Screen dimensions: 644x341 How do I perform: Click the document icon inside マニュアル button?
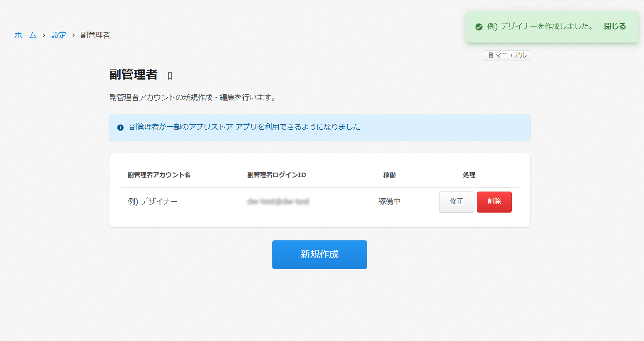click(x=490, y=55)
